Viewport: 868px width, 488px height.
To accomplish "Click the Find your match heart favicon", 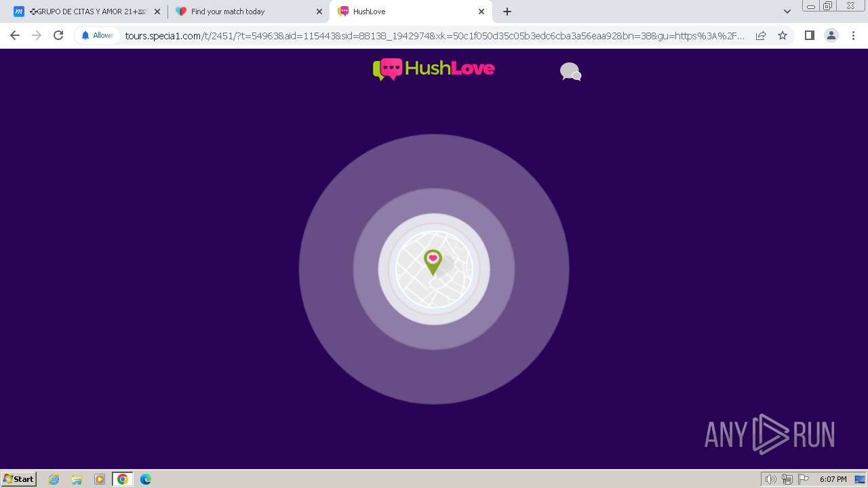I will click(x=180, y=12).
